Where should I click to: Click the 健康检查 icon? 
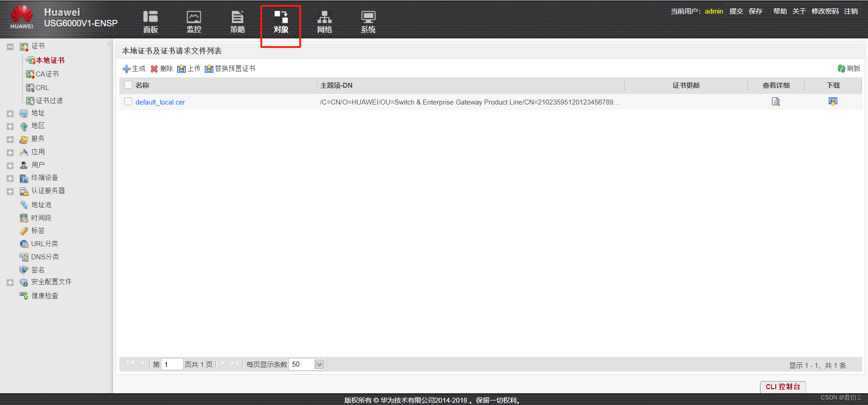click(24, 296)
